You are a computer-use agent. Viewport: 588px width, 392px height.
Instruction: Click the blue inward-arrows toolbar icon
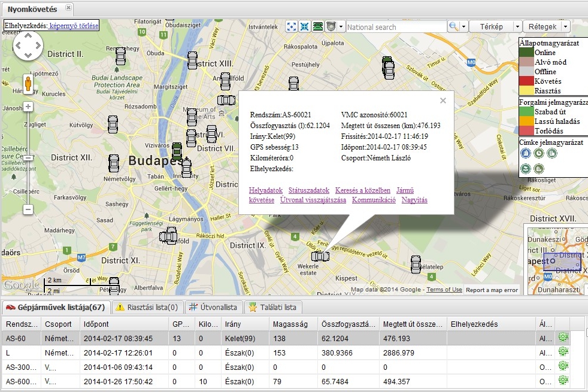coord(305,27)
